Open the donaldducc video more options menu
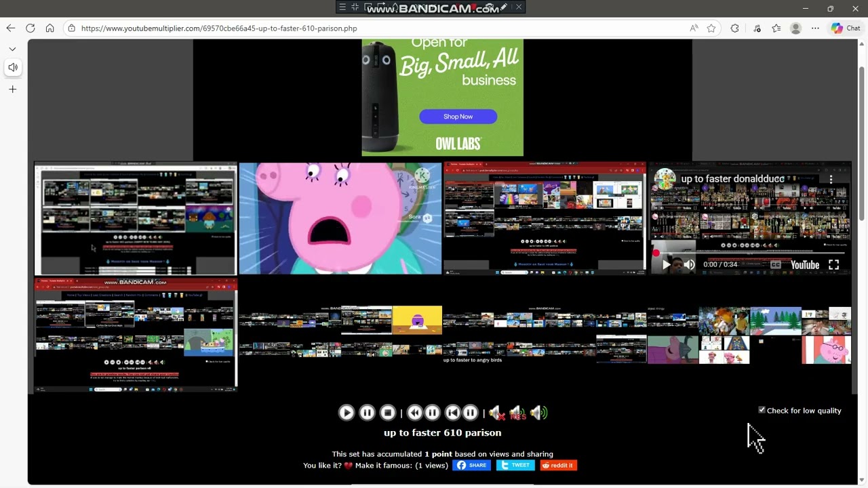868x488 pixels. [831, 179]
